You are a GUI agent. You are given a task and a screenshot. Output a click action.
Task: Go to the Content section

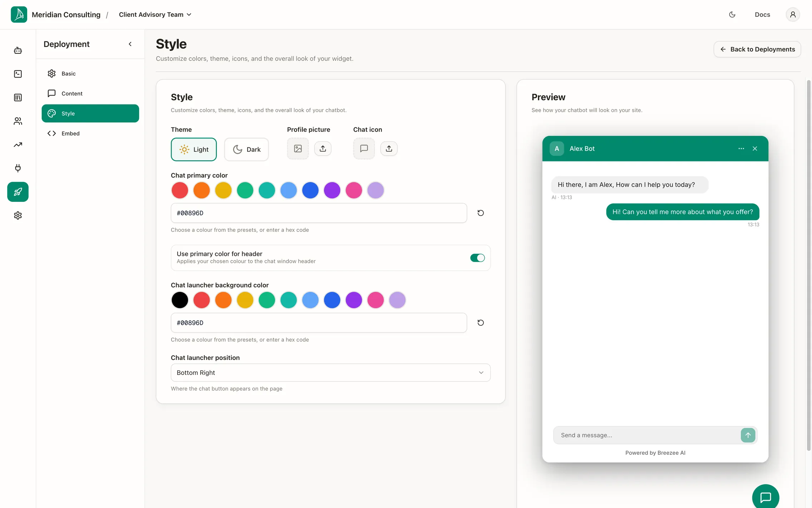[90, 93]
